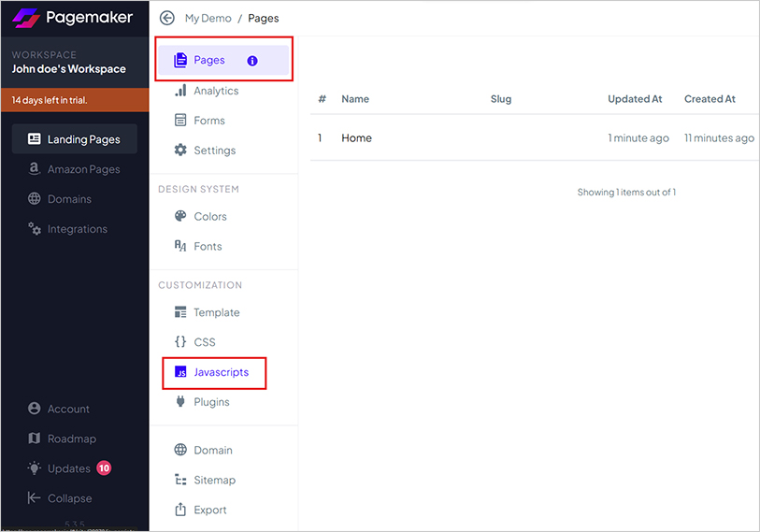
Task: Open Analytics bar chart icon
Action: click(180, 91)
